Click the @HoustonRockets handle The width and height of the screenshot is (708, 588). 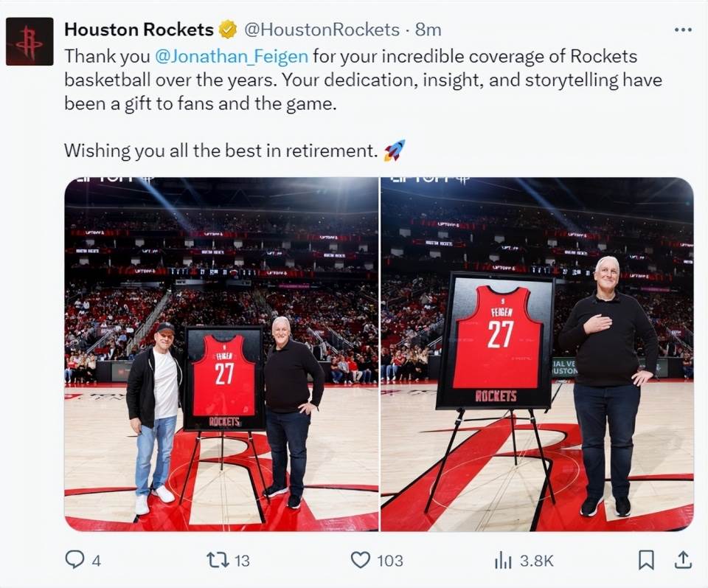[322, 30]
